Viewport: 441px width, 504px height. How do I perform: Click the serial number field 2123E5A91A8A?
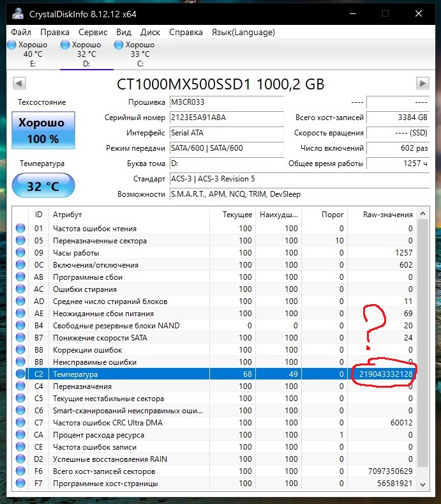coord(227,118)
